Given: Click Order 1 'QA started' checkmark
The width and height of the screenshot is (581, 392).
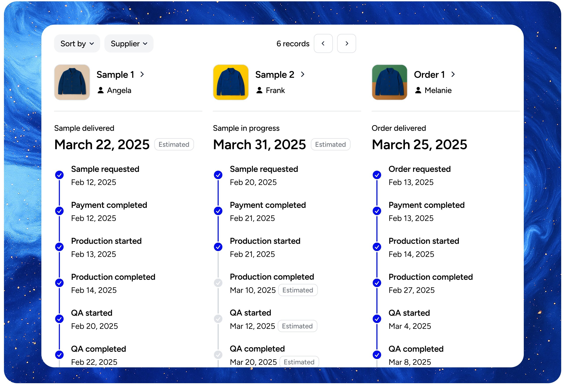Looking at the screenshot, I should pyautogui.click(x=377, y=319).
